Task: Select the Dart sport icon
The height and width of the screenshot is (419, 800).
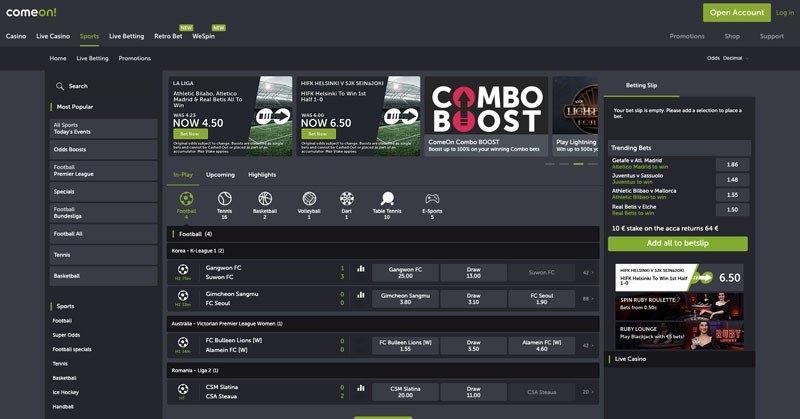Action: [346, 199]
